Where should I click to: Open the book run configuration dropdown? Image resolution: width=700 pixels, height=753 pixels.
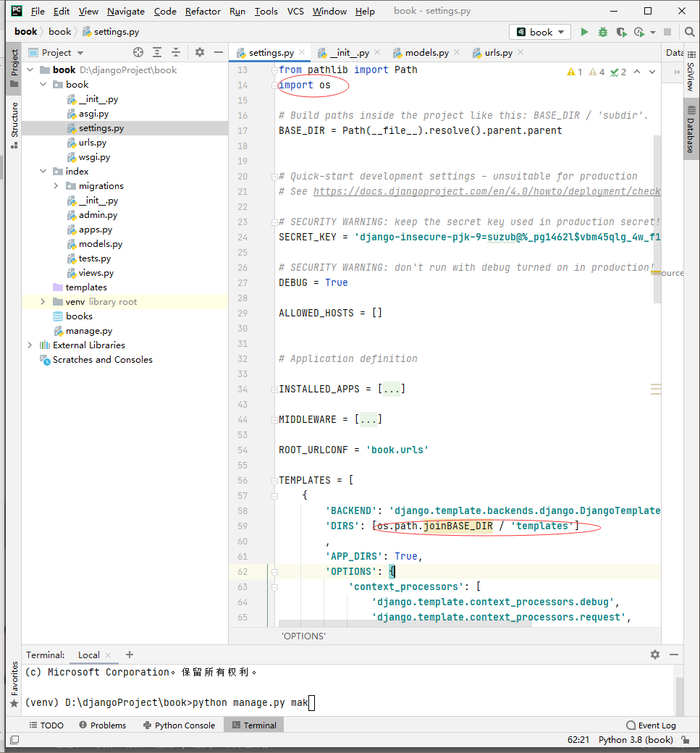[540, 32]
